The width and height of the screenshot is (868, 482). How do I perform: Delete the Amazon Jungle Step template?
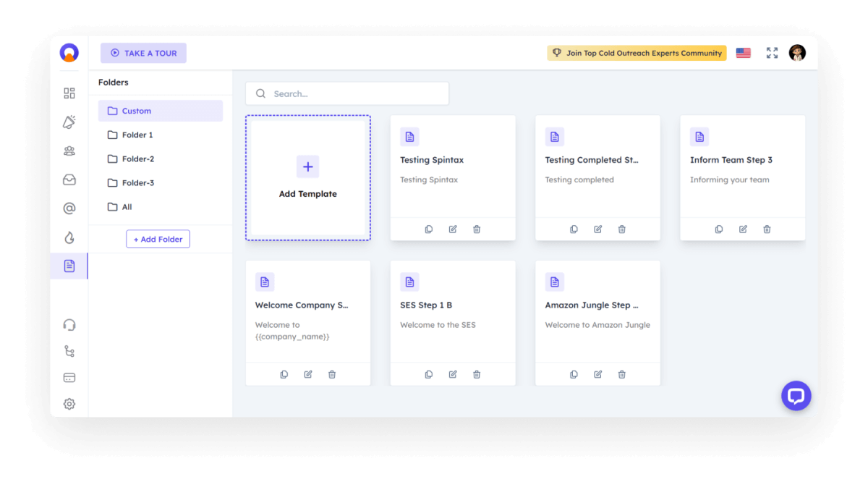click(622, 374)
